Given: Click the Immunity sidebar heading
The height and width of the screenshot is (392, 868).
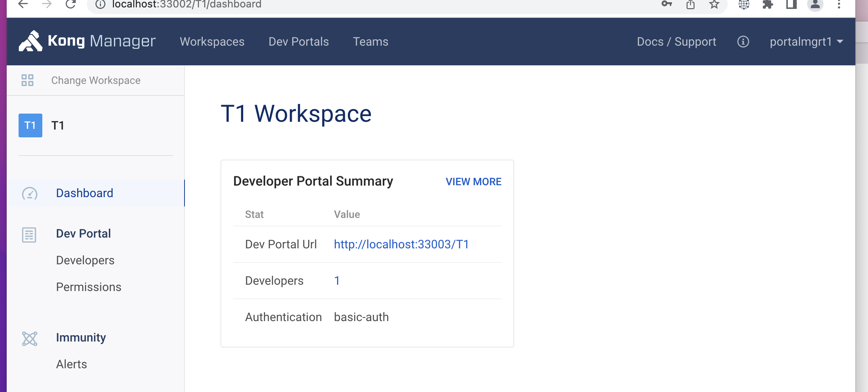Looking at the screenshot, I should pos(81,337).
